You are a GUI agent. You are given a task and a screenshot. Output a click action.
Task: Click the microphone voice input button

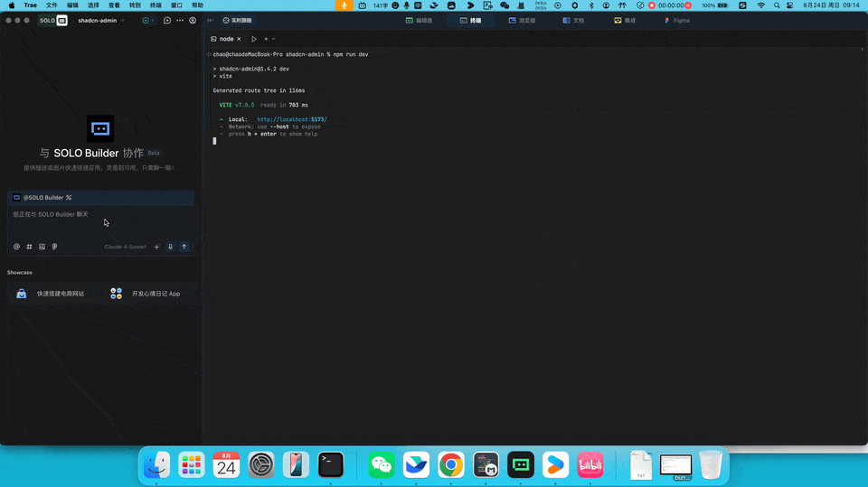(x=171, y=247)
